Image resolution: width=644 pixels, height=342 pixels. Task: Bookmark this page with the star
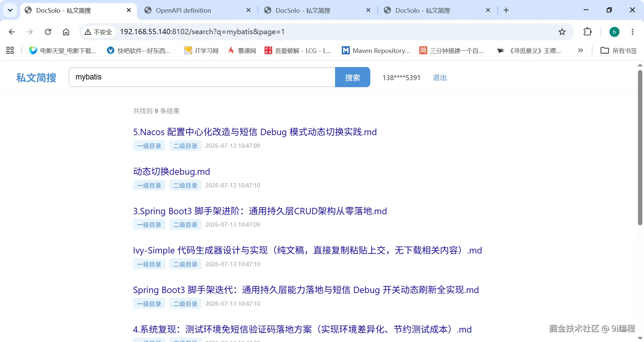[562, 32]
